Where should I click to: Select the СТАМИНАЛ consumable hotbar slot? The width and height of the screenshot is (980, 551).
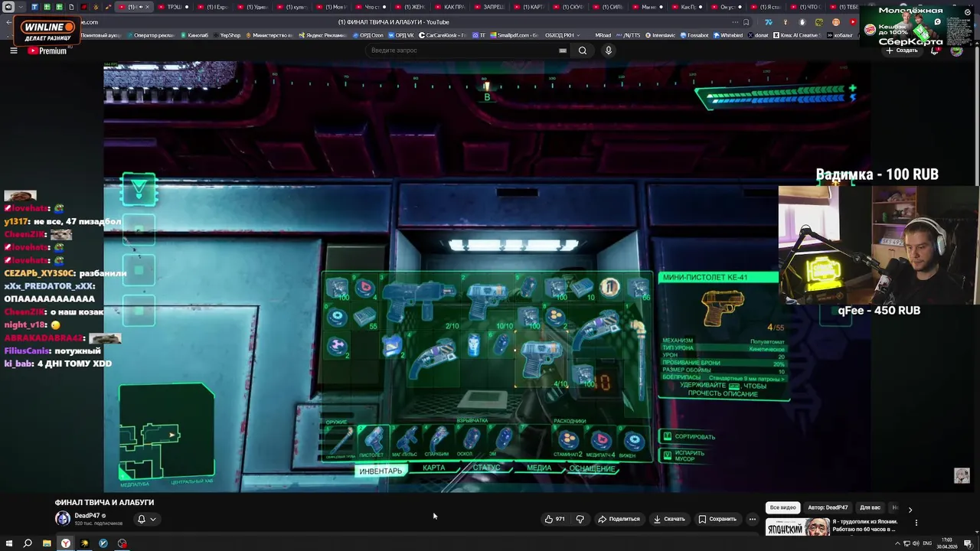click(567, 441)
